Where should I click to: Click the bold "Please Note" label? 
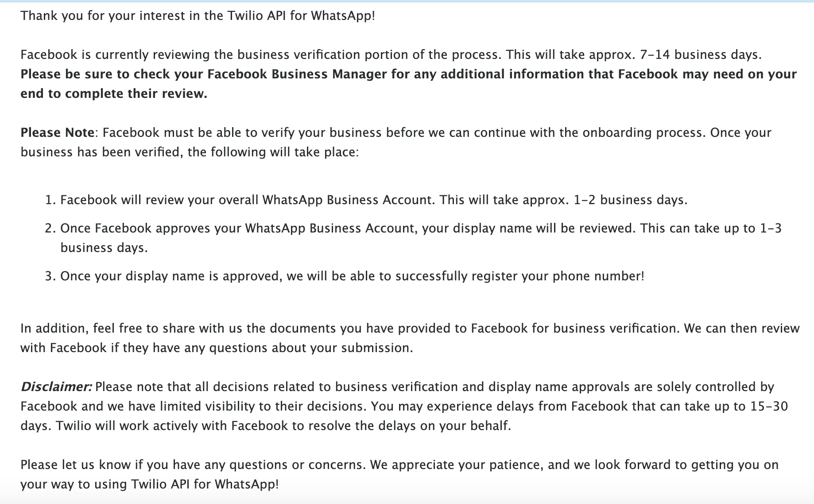[57, 133]
